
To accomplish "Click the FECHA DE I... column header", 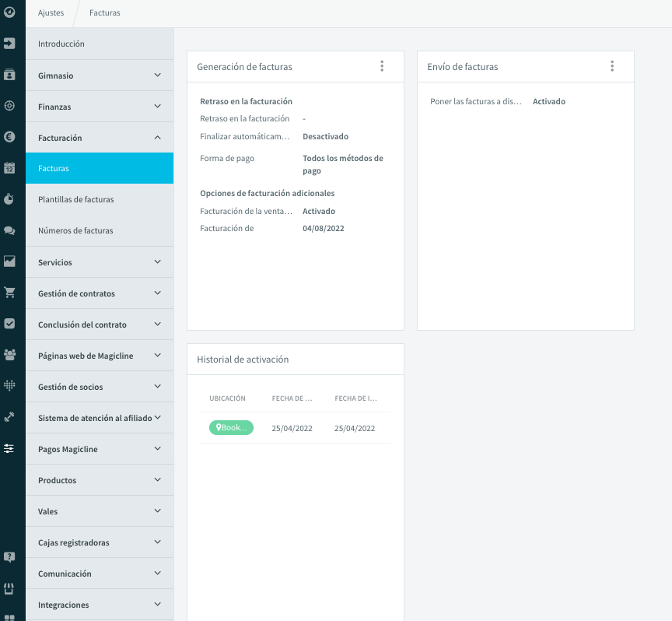I will 355,398.
